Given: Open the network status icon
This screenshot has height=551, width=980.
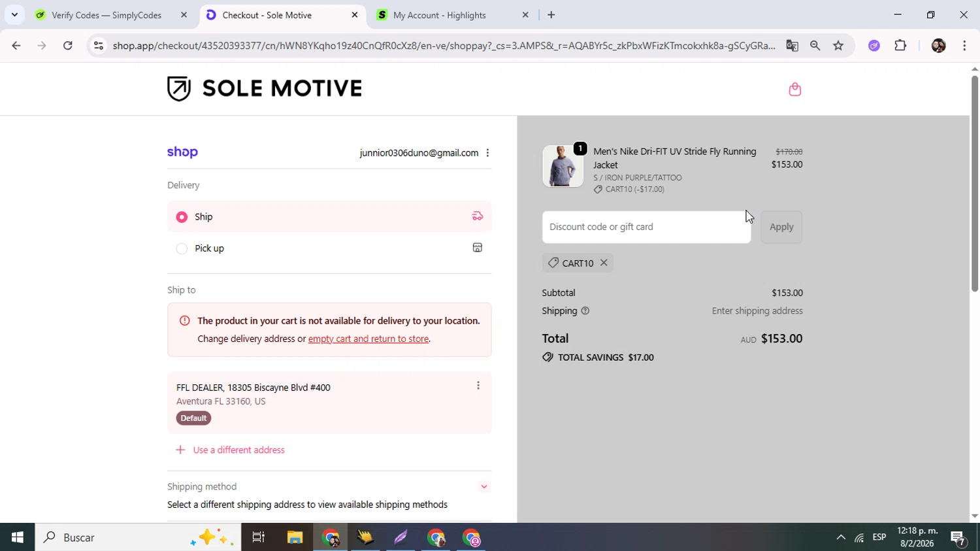Looking at the screenshot, I should click(859, 538).
